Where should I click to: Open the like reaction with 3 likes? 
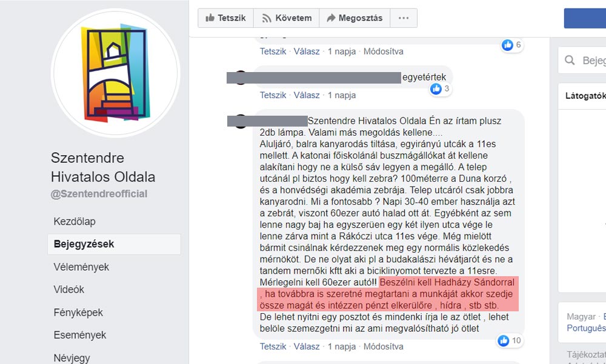tap(441, 89)
